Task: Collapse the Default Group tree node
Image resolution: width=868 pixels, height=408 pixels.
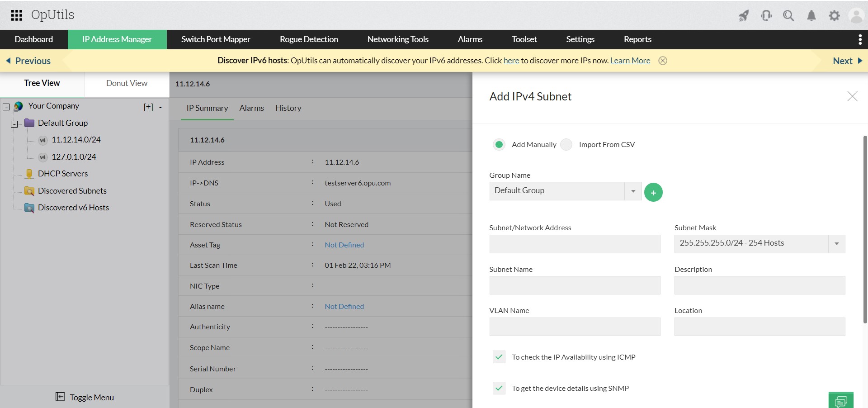Action: (14, 123)
